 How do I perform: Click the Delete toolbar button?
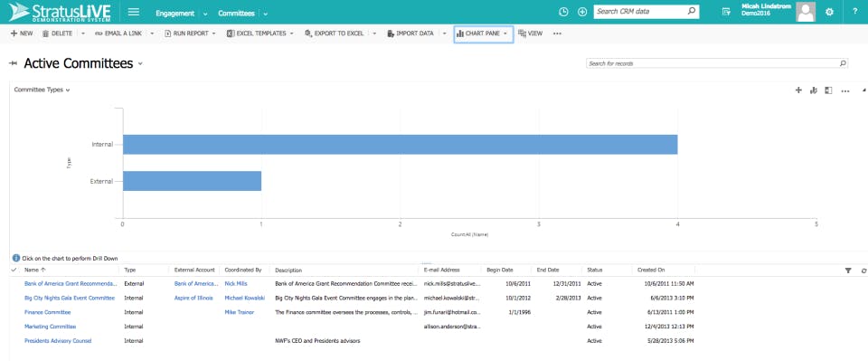pos(58,33)
